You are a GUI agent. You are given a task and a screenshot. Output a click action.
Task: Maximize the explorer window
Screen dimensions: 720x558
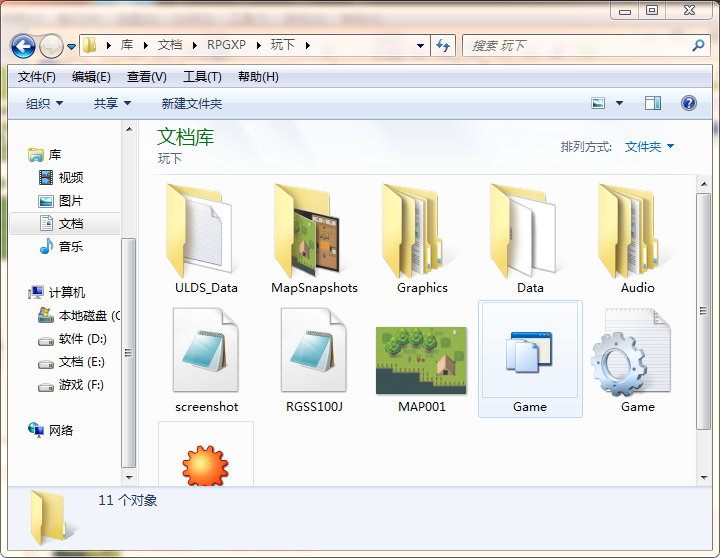[652, 10]
